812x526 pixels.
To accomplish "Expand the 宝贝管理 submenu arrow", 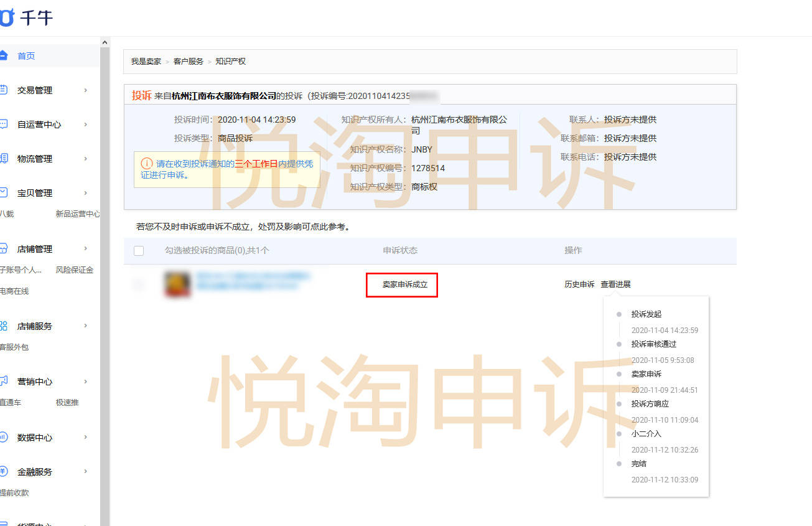I will [x=85, y=193].
